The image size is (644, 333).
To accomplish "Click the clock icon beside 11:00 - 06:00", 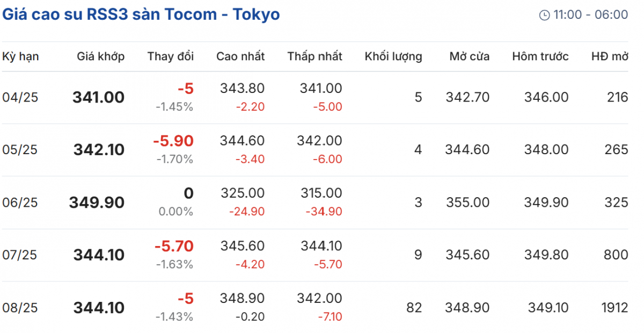I will pyautogui.click(x=544, y=15).
